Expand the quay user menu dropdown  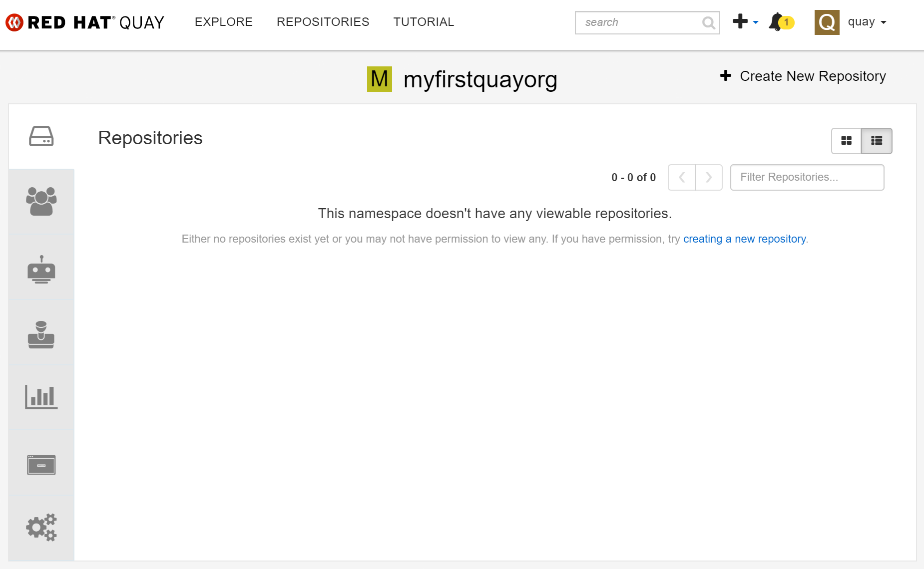click(867, 22)
